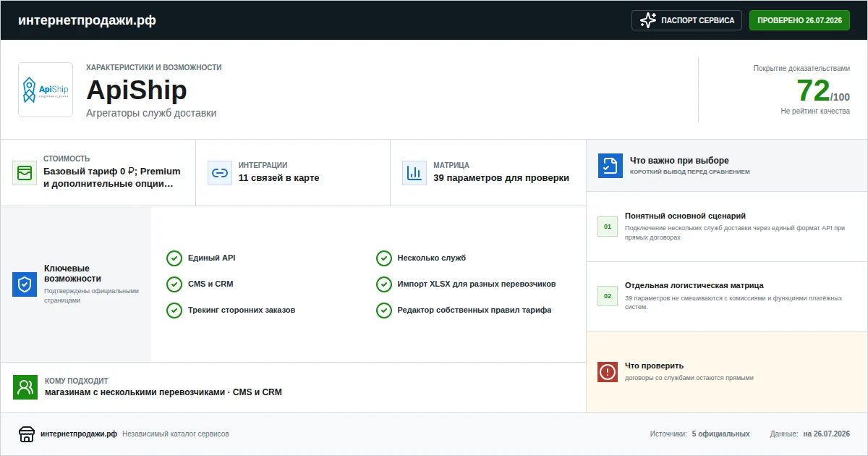This screenshot has height=456, width=868.
Task: Click the people icon beside Кому подходит
Action: point(25,387)
